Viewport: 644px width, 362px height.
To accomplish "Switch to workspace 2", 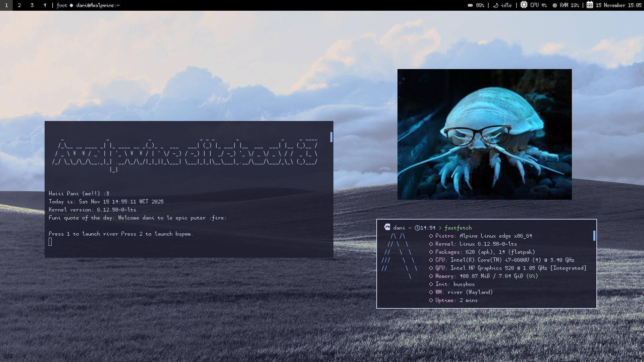I will point(19,5).
